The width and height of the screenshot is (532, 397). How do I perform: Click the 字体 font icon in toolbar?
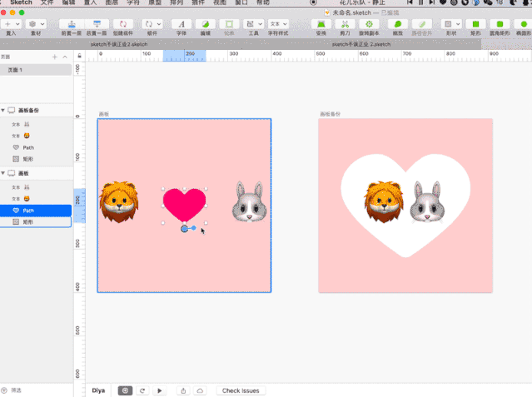point(181,24)
